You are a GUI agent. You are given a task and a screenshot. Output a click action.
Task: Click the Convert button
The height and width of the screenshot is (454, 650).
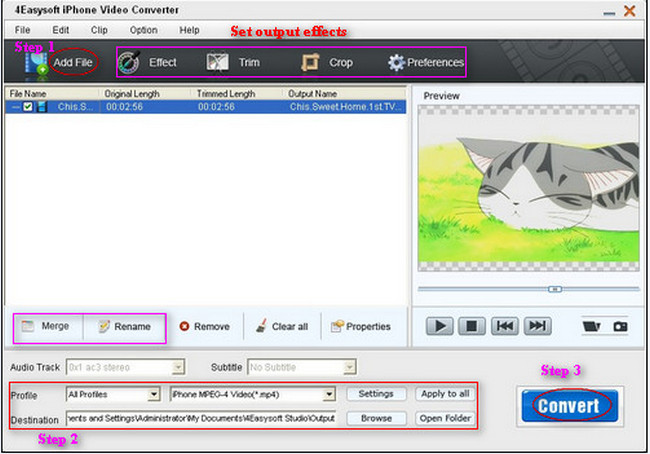[x=570, y=405]
